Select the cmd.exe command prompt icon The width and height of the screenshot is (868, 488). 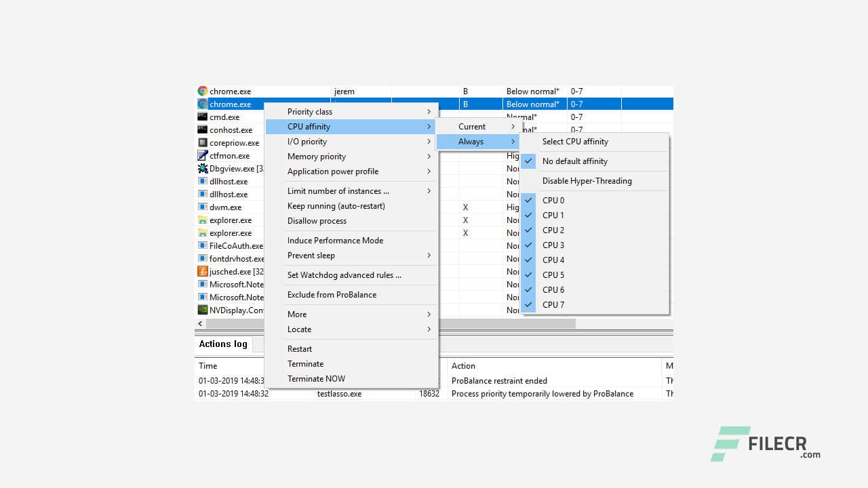(x=202, y=117)
